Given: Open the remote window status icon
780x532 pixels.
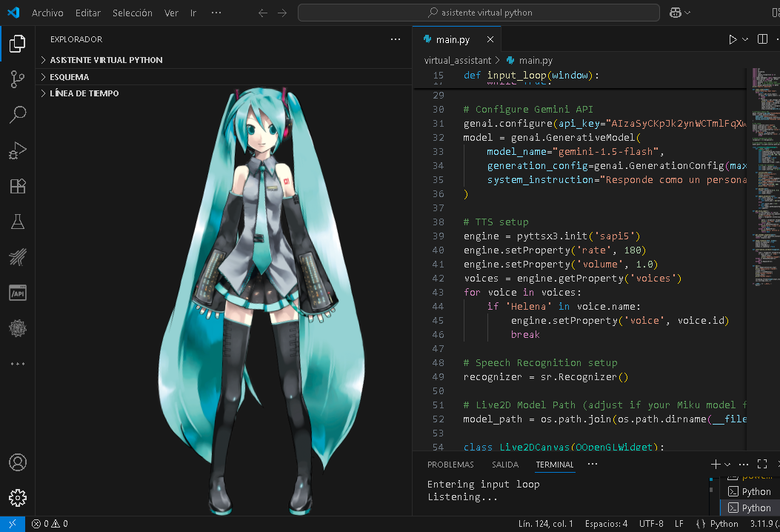Looking at the screenshot, I should [13, 524].
